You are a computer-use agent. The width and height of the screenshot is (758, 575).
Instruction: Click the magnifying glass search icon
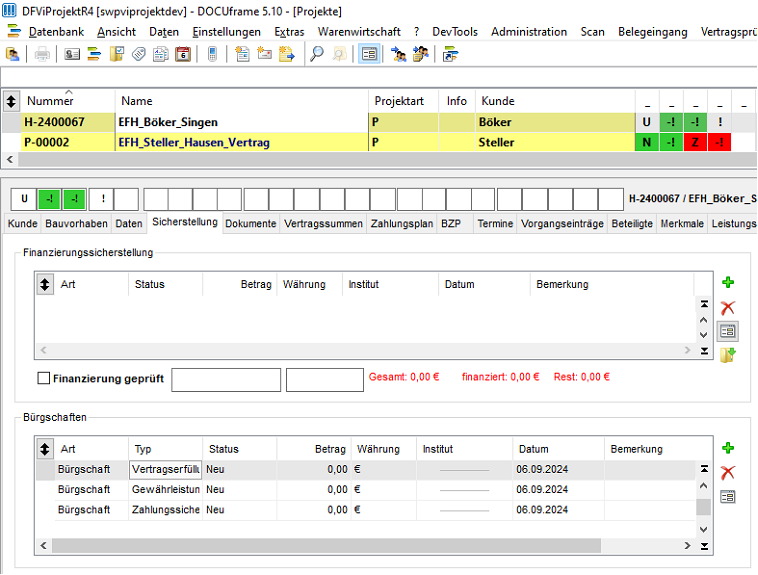317,54
